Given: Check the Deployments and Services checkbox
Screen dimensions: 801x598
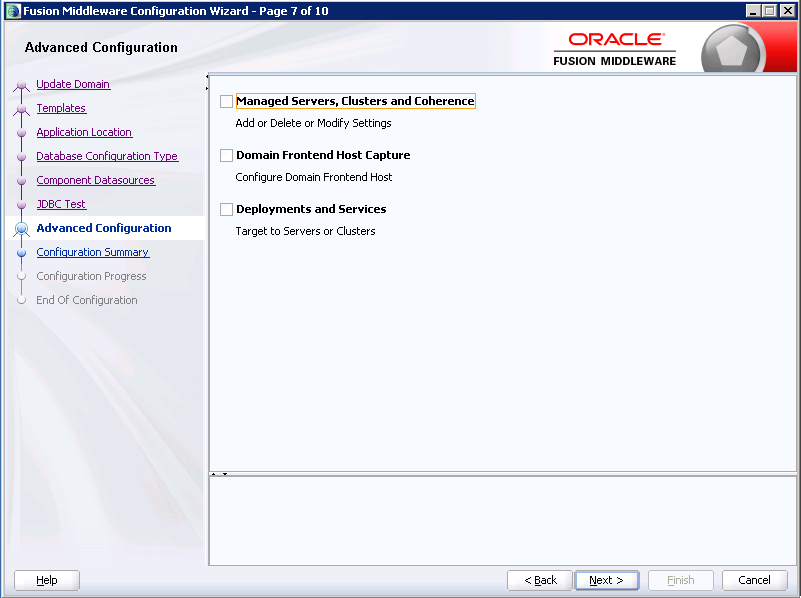Looking at the screenshot, I should pos(226,210).
